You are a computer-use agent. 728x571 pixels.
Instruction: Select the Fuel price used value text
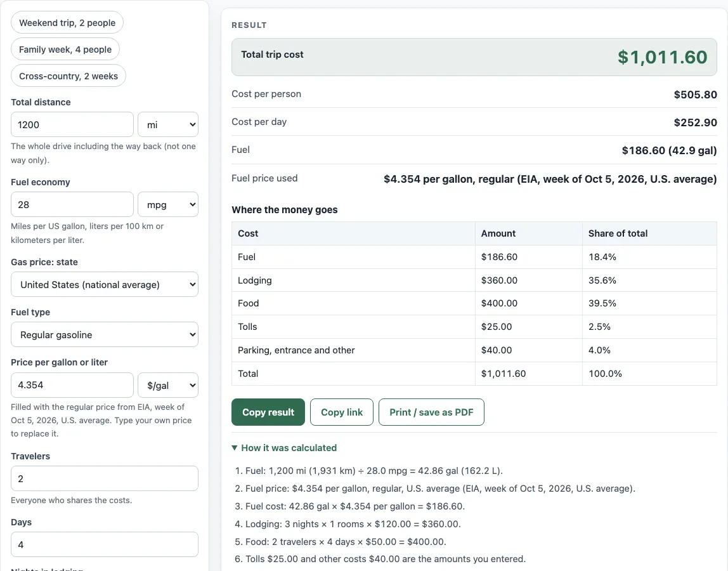pyautogui.click(x=550, y=179)
